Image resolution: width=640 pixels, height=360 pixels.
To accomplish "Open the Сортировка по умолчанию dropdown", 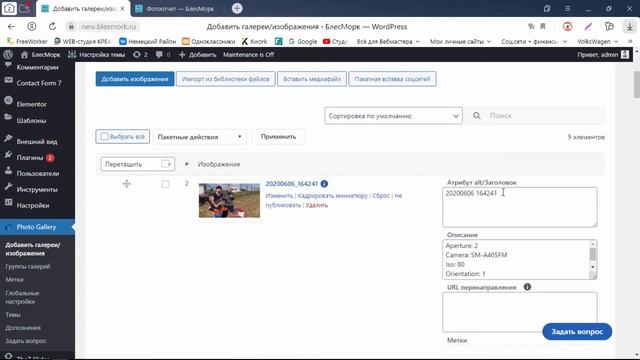I will [x=393, y=116].
